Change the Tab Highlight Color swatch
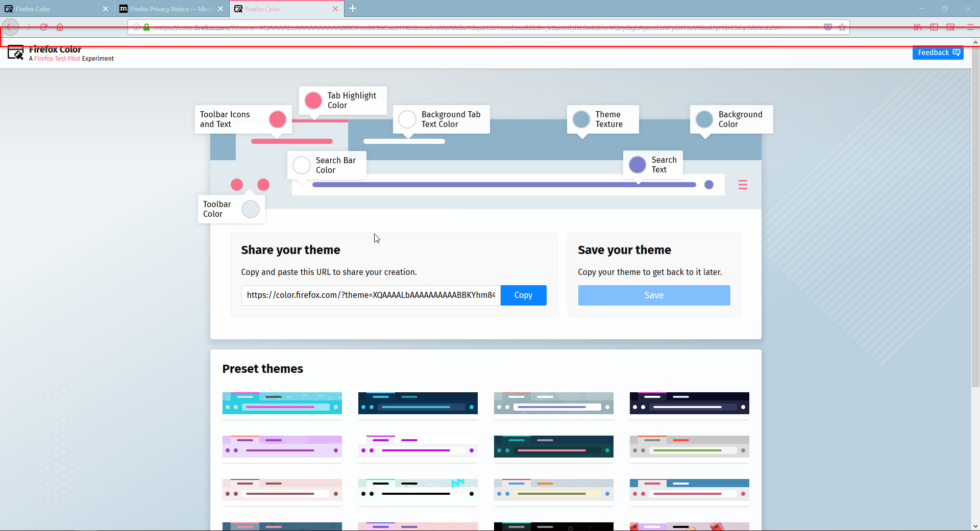The height and width of the screenshot is (531, 980). (313, 100)
